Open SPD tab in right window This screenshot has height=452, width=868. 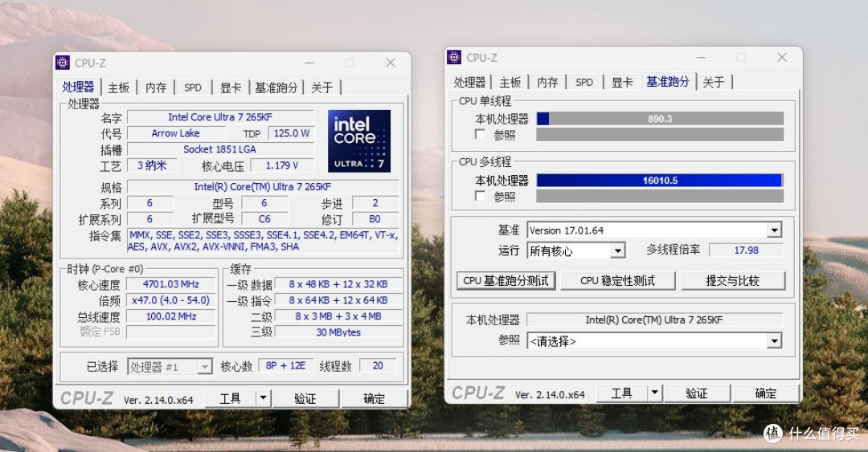point(584,82)
